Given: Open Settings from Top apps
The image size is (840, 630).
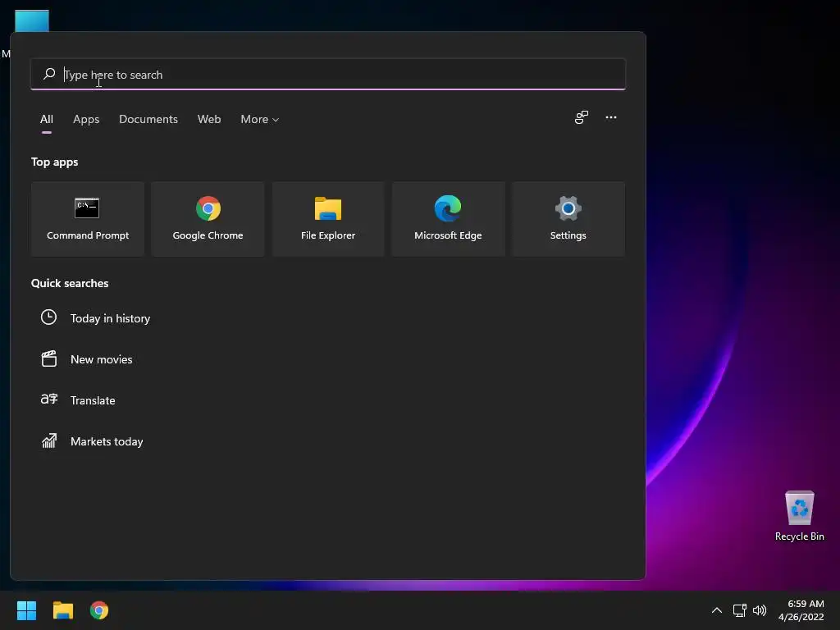Looking at the screenshot, I should pos(568,219).
